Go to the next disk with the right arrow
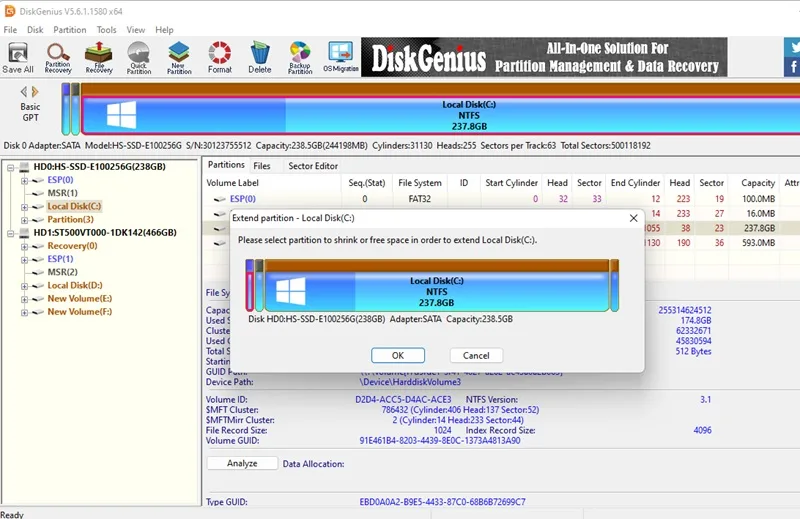 click(35, 92)
